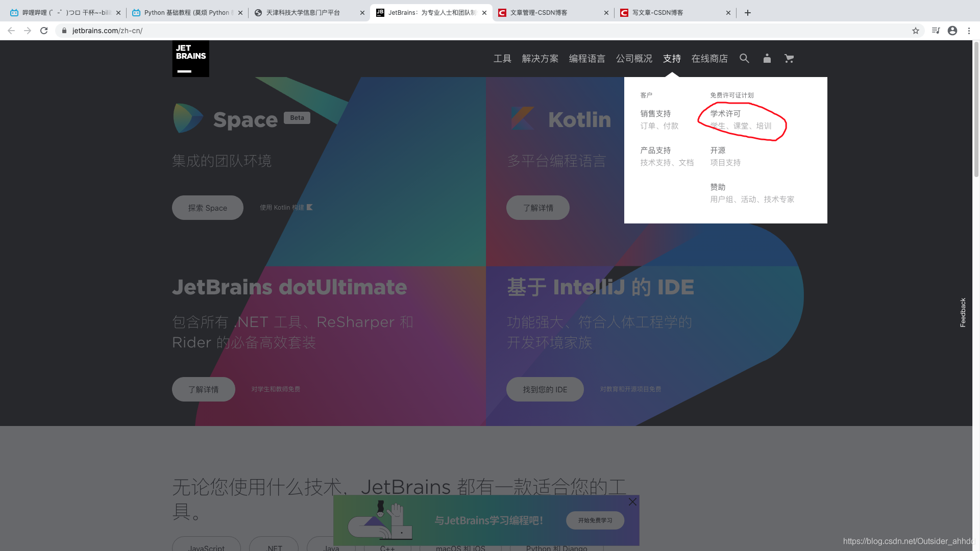Select the JavaScript technology chip
Viewport: 980px width, 551px height.
[x=207, y=544]
